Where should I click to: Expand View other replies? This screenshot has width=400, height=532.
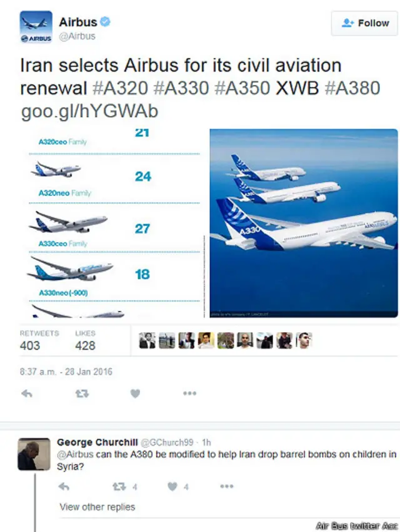(x=97, y=507)
